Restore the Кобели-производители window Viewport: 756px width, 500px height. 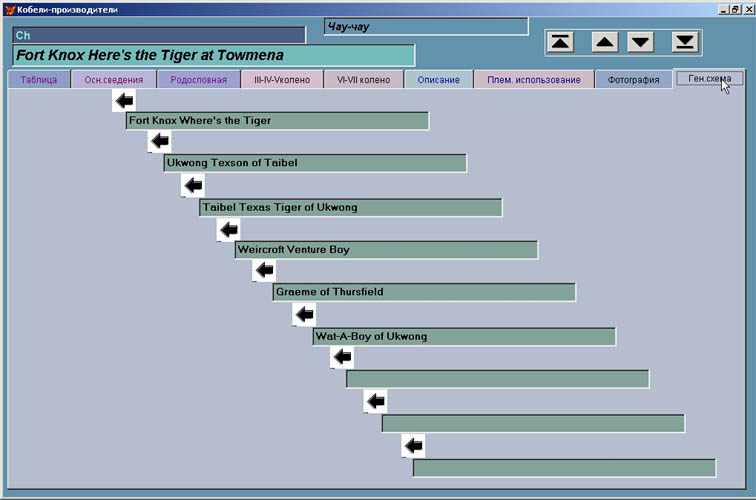point(735,10)
